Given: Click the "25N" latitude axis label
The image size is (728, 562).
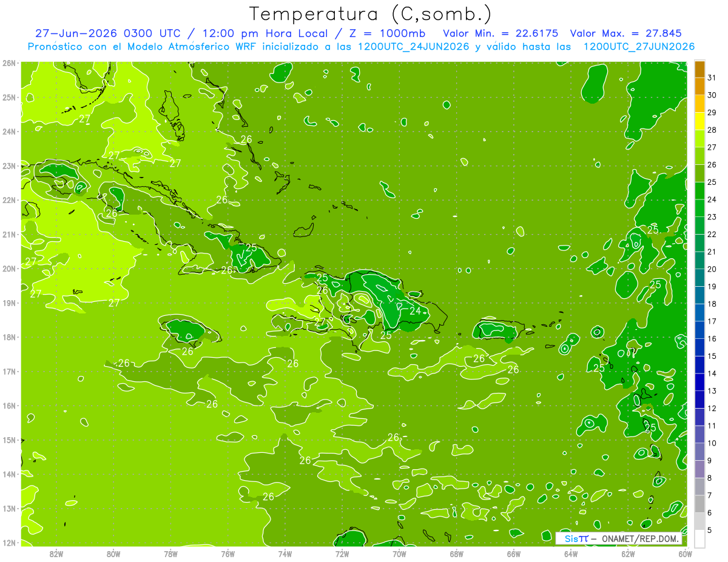Looking at the screenshot, I should coord(8,98).
